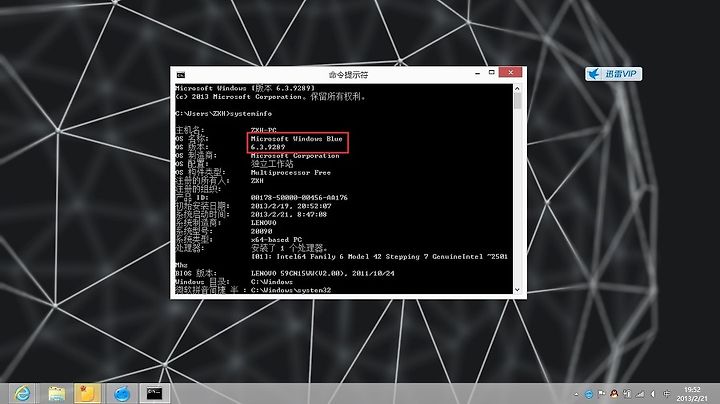Switch input method via 中 indicator
Image resolution: width=720 pixels, height=404 pixels.
pyautogui.click(x=666, y=394)
